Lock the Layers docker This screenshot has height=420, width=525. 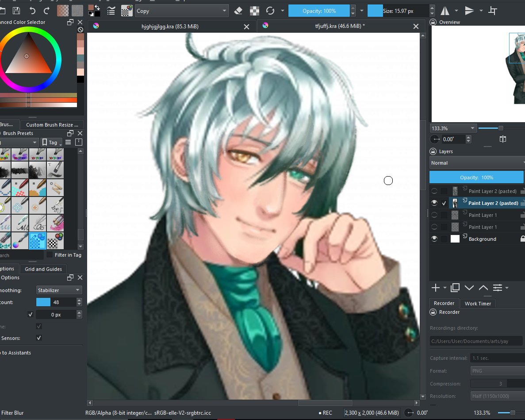click(x=433, y=151)
